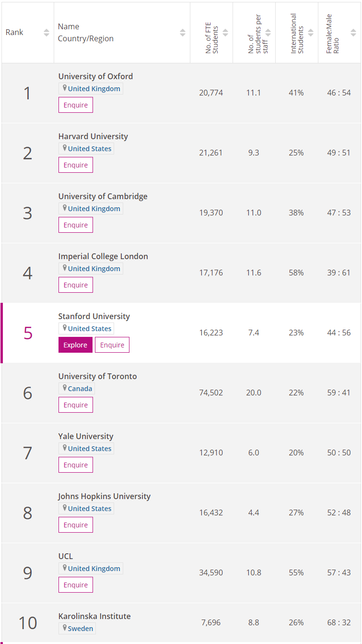Open the UCL university link

[x=66, y=556]
